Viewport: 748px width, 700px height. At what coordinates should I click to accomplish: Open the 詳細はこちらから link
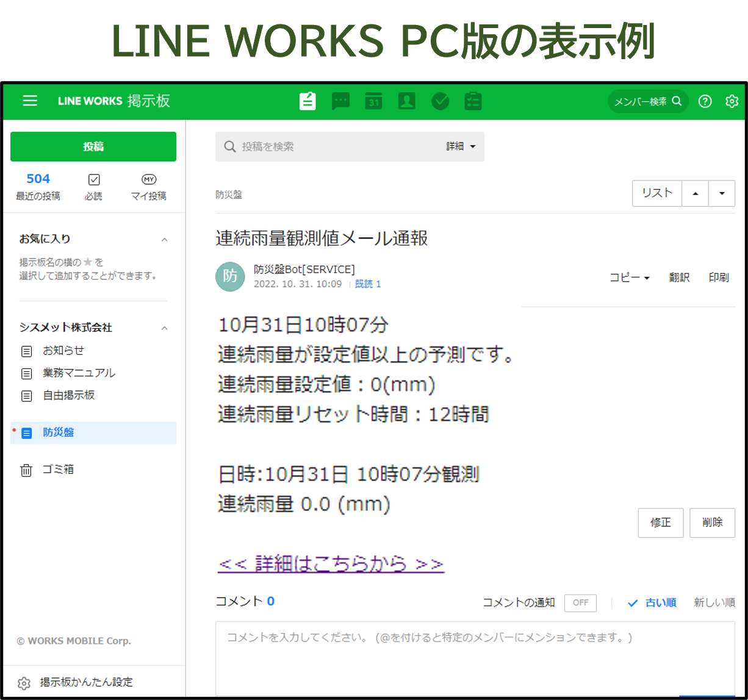[x=331, y=564]
